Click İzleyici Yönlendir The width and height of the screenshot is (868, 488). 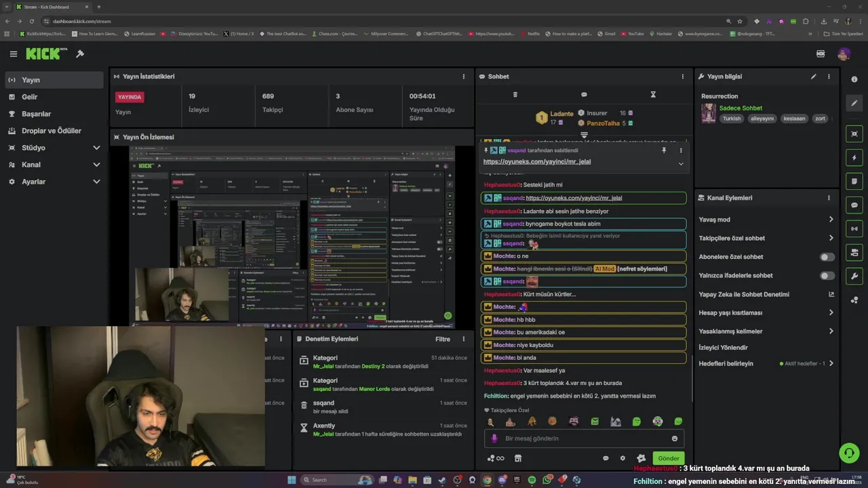(723, 348)
